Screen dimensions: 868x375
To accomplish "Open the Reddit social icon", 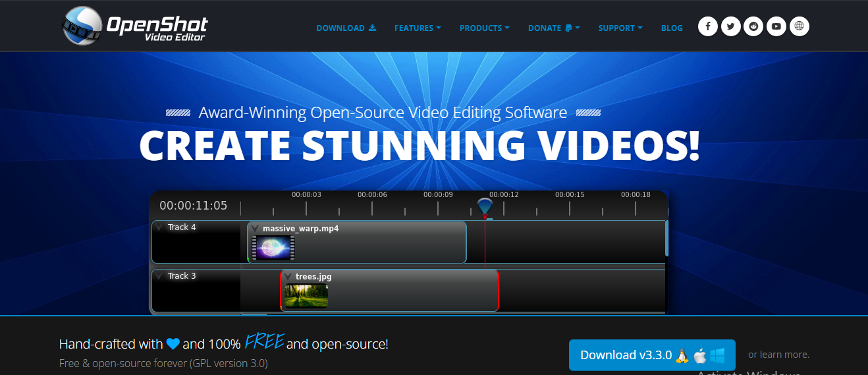I will [x=753, y=26].
